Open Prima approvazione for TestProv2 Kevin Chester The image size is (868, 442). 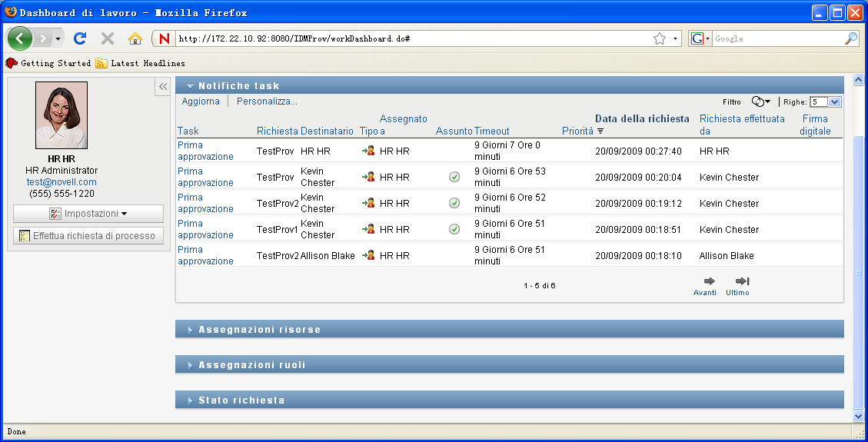coord(205,203)
